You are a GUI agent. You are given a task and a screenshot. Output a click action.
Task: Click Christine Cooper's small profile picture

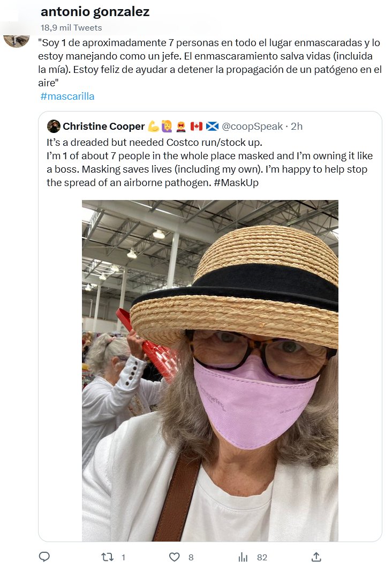[54, 127]
